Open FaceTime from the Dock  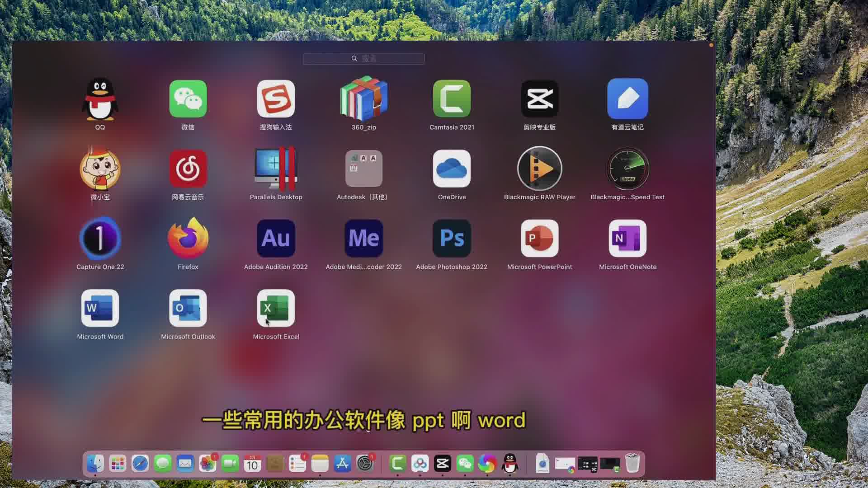click(230, 464)
